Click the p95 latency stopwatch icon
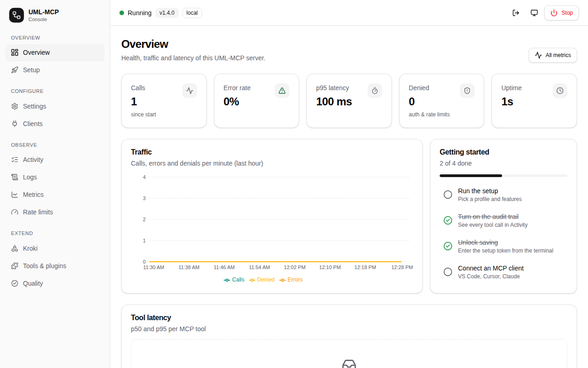Viewport: 588px width, 368px height. 375,91
